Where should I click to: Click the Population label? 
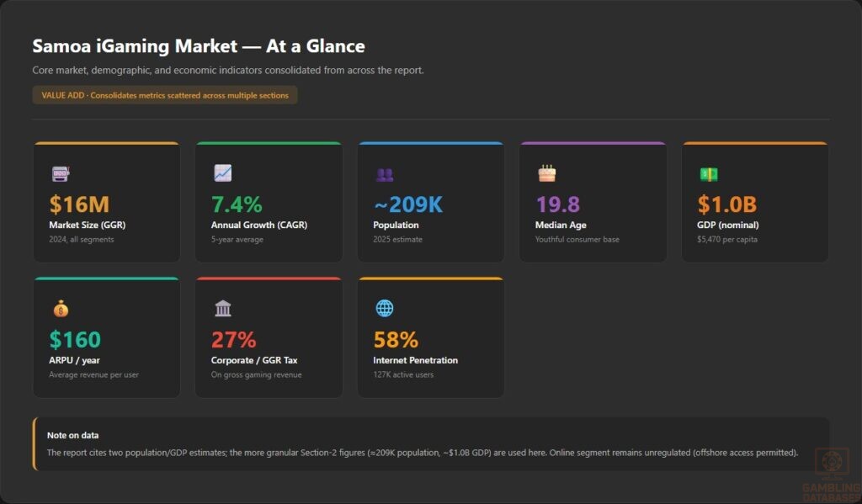click(x=396, y=225)
